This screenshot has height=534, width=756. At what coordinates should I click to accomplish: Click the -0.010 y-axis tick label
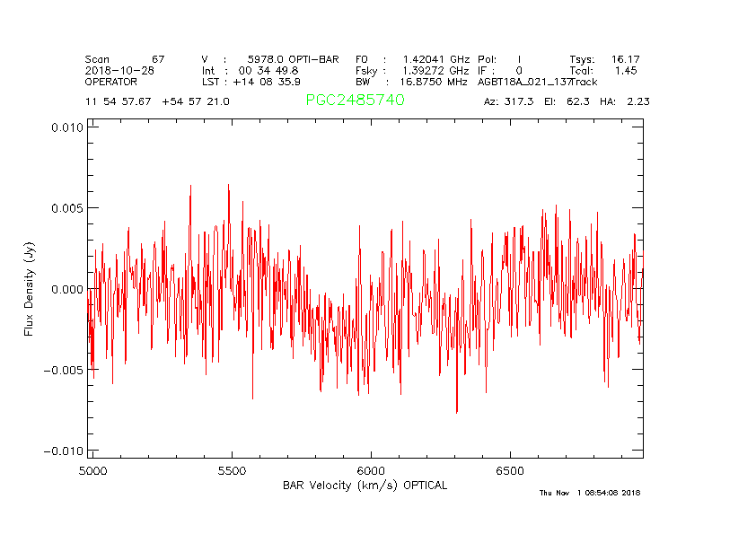point(62,451)
